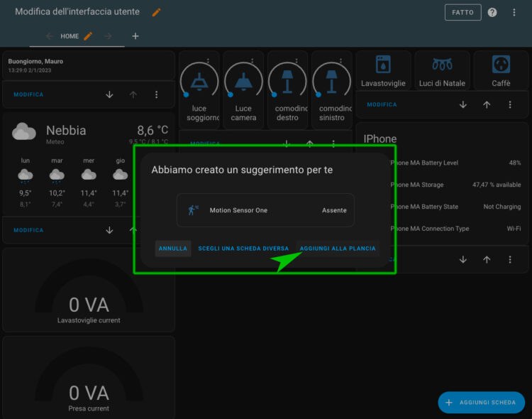This screenshot has height=419, width=532.
Task: Toggle the Luce camera light
Action: pos(243,81)
